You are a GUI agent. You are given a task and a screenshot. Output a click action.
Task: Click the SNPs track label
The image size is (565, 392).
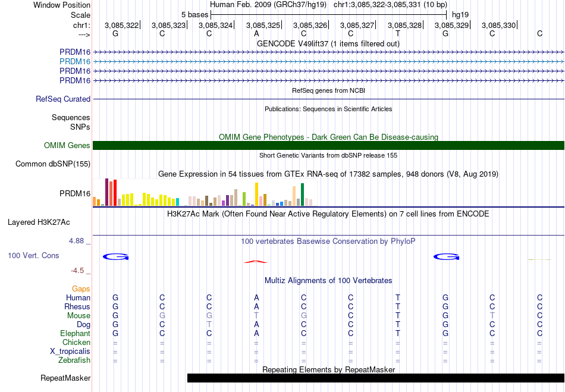(80, 127)
